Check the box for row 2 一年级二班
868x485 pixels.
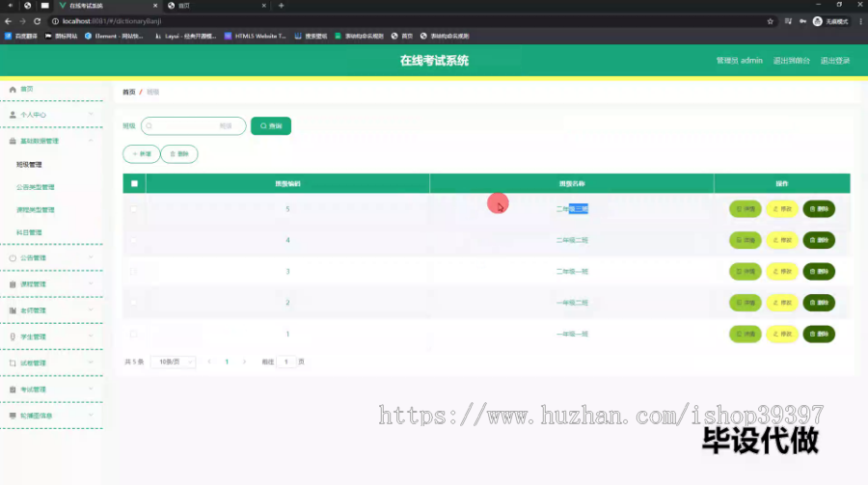[133, 303]
